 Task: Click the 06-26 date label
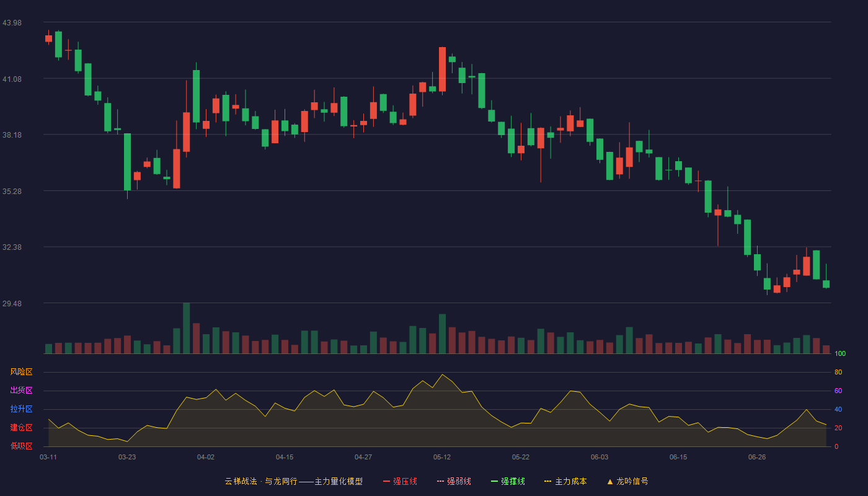click(x=757, y=457)
